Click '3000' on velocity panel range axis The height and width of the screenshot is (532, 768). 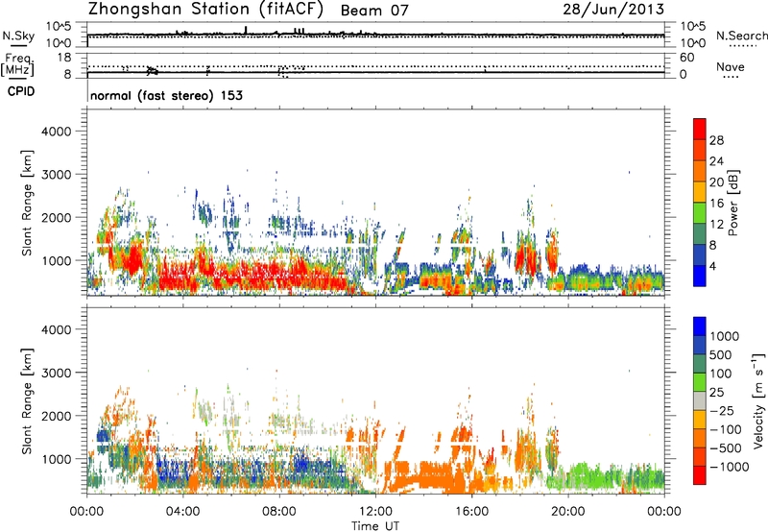click(x=57, y=373)
